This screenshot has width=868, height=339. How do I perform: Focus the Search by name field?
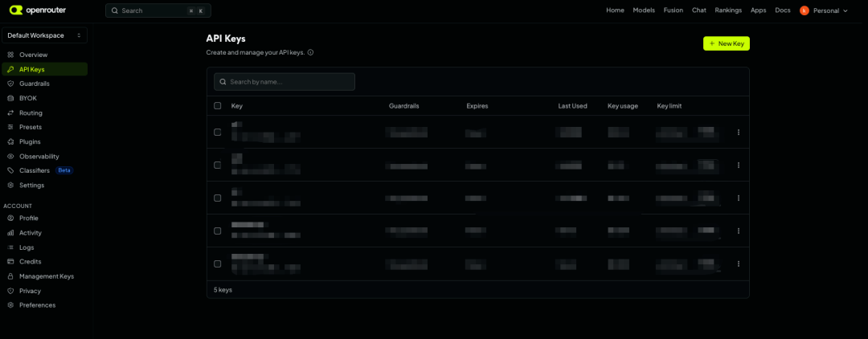[284, 82]
